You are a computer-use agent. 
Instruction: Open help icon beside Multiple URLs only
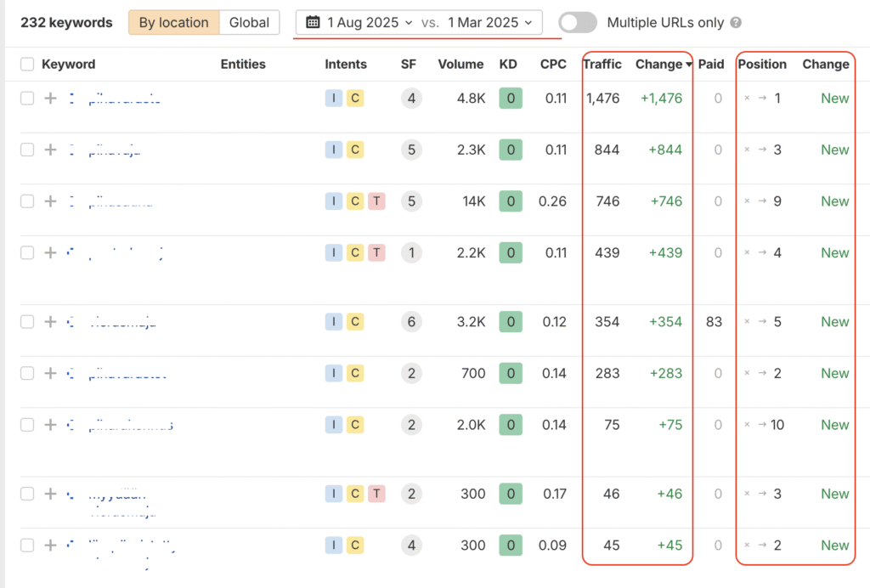click(736, 23)
